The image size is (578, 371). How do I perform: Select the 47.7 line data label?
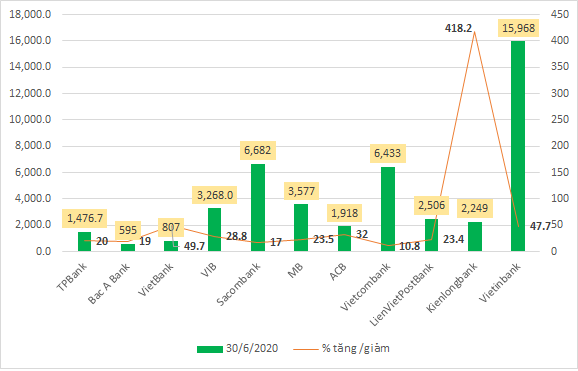[539, 226]
